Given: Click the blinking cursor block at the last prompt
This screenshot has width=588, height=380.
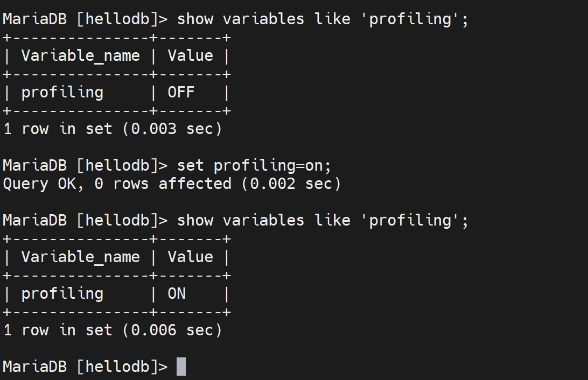Looking at the screenshot, I should coord(181,367).
